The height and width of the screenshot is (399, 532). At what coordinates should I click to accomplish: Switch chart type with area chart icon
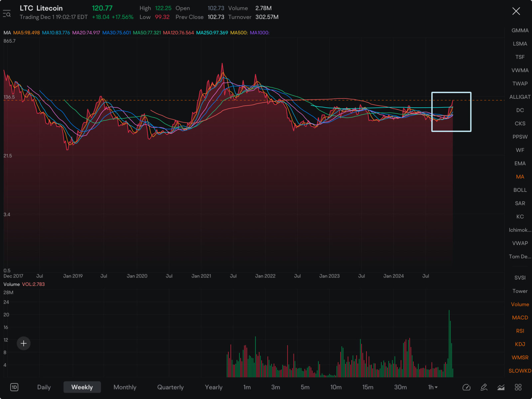coord(501,387)
